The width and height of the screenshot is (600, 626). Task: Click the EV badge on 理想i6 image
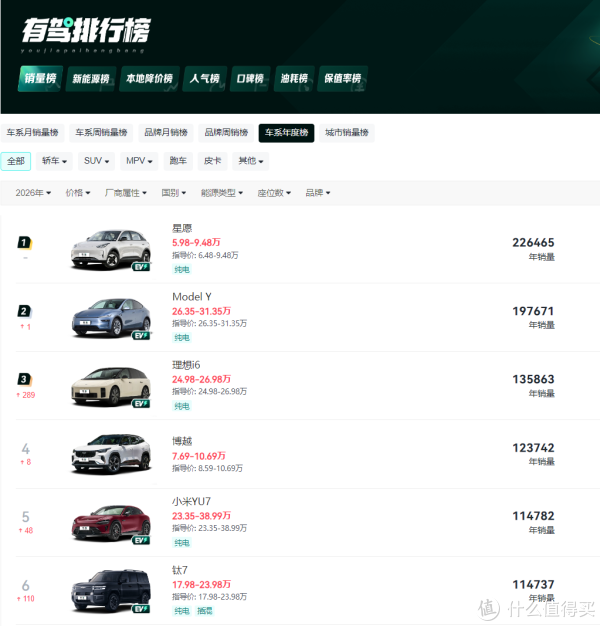tap(141, 404)
